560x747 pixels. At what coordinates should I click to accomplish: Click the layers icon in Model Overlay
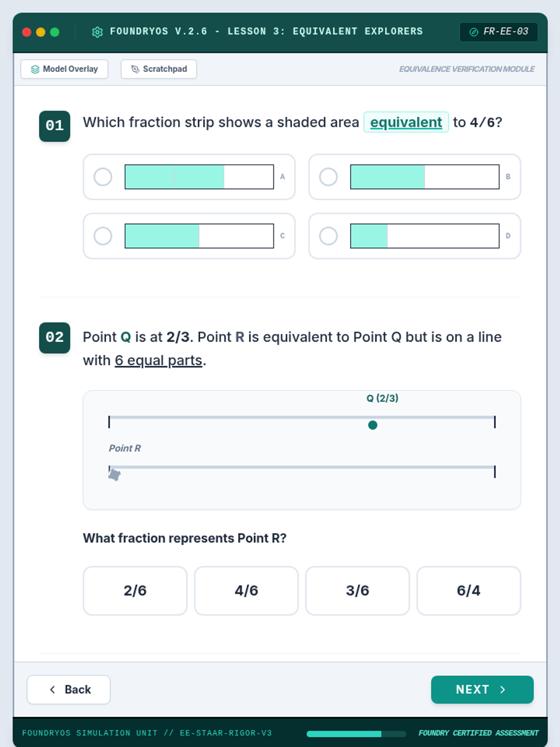(x=35, y=69)
